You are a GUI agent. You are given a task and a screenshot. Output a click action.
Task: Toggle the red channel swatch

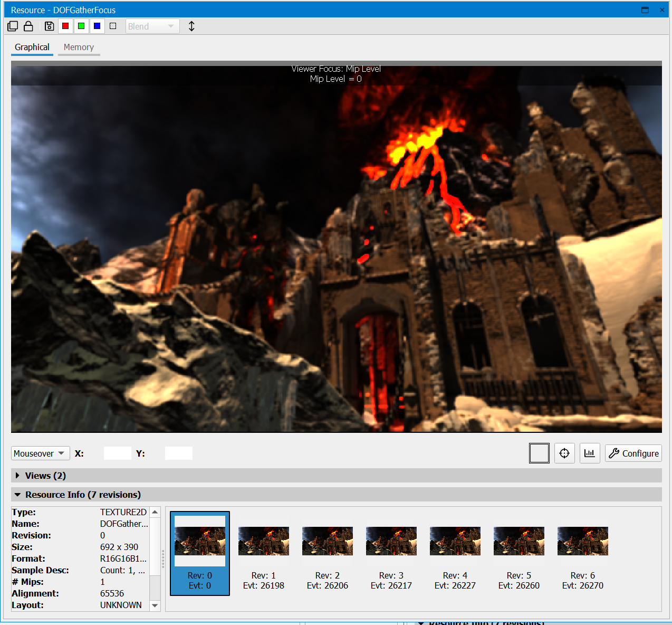pos(65,26)
